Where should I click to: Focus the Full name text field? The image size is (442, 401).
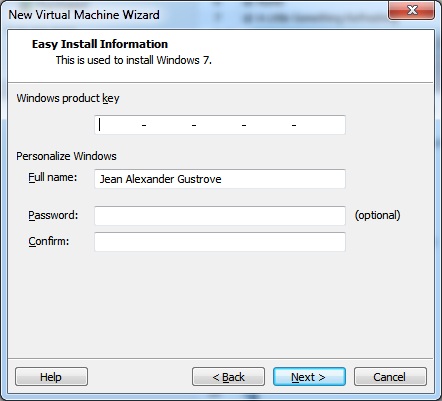click(x=220, y=179)
